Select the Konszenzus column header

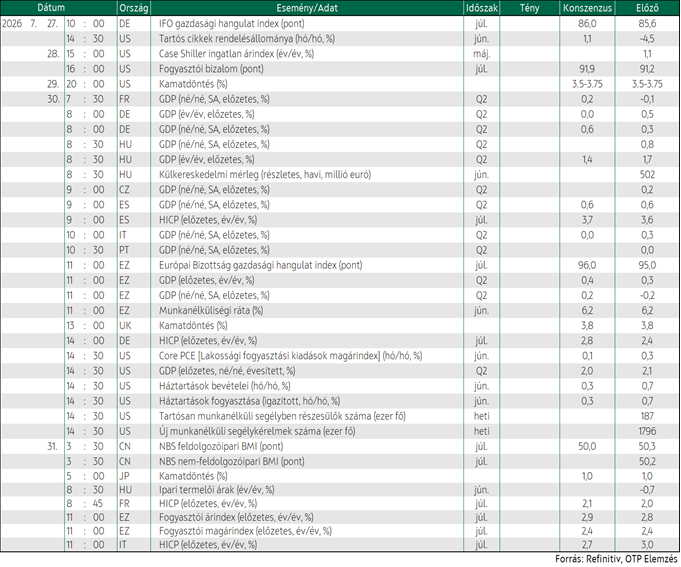coord(587,8)
